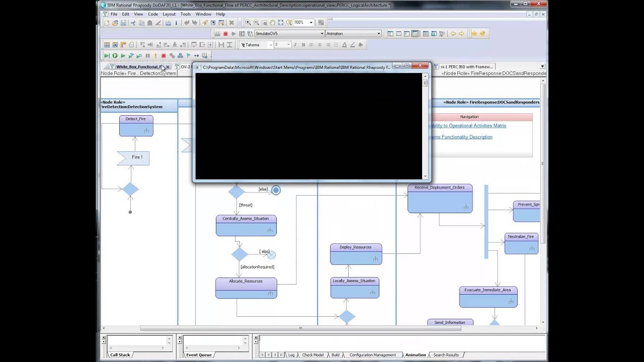644x362 pixels.
Task: Open the Systems Functionality Description link
Action: tap(461, 137)
